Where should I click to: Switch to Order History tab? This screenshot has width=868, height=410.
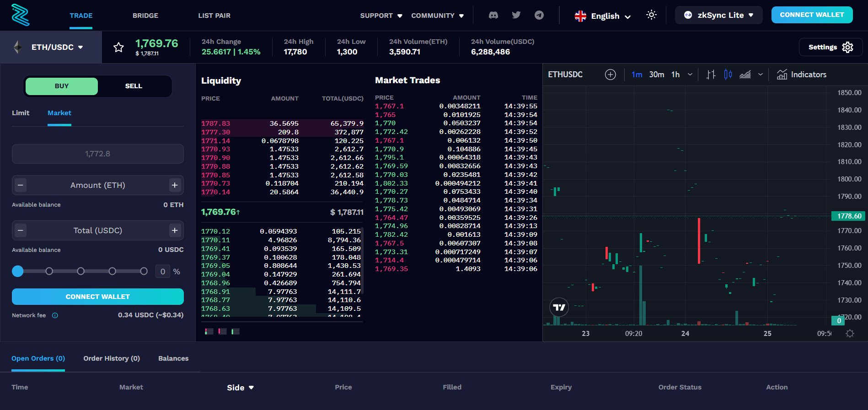coord(111,358)
